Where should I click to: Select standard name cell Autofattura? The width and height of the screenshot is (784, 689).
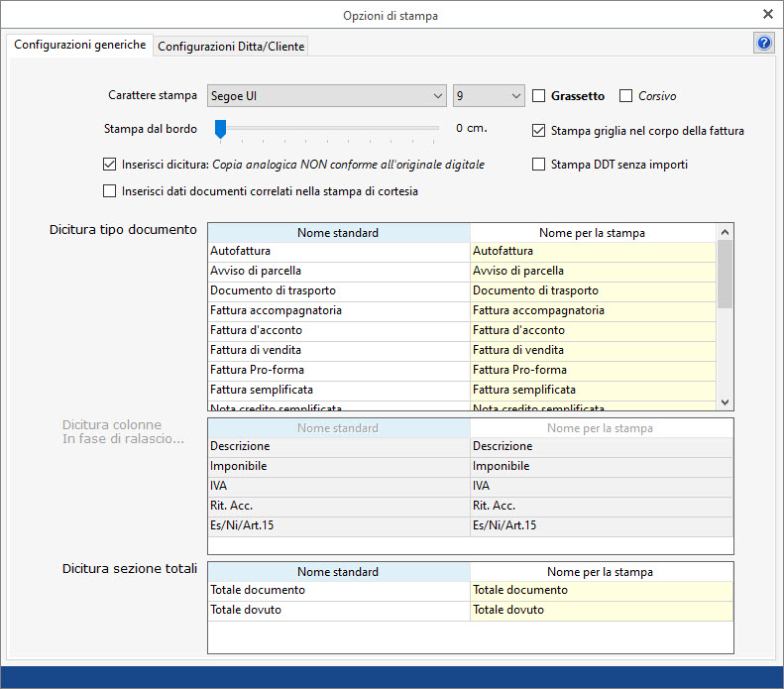tap(339, 251)
